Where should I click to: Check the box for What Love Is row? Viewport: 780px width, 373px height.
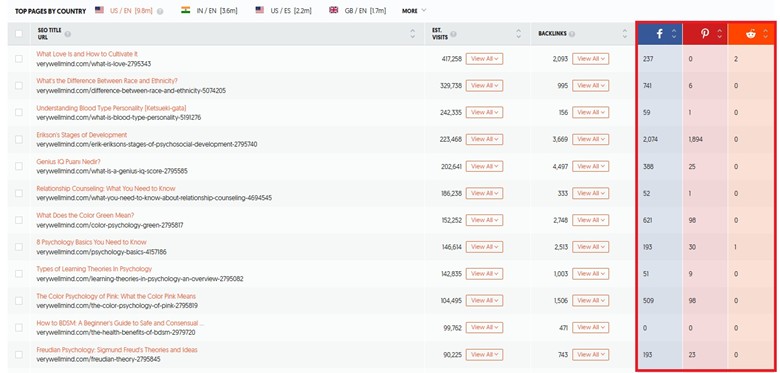19,59
